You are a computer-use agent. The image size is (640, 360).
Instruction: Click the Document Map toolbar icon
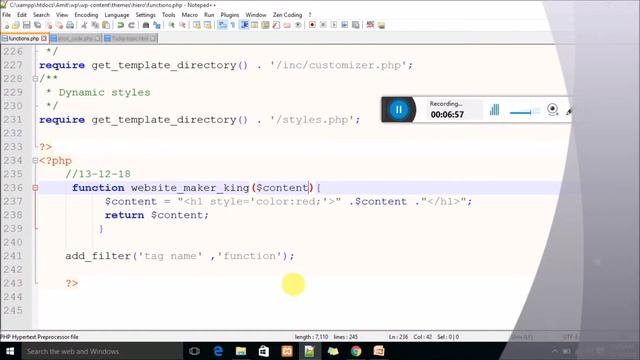(265, 25)
